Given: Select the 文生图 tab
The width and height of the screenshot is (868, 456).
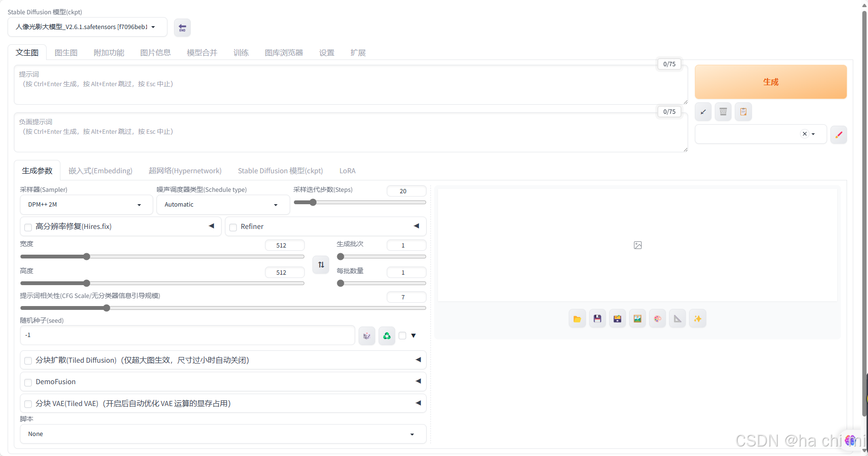Looking at the screenshot, I should coord(27,52).
